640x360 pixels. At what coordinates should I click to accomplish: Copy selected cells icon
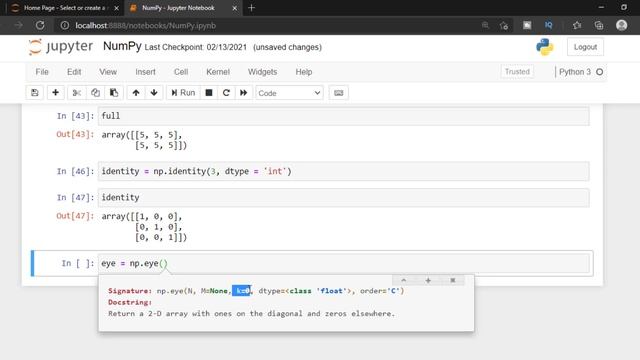click(x=95, y=93)
